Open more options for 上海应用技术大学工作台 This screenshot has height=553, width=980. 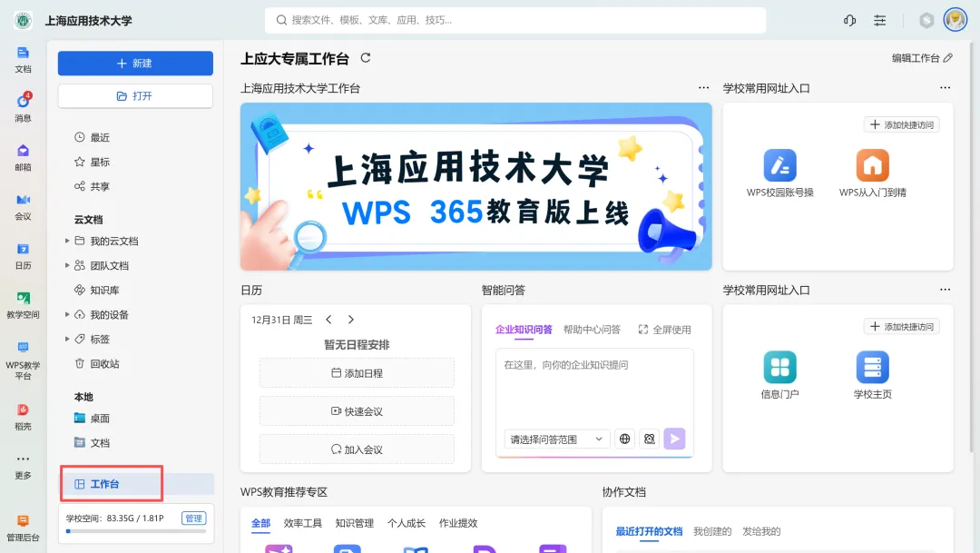(704, 88)
